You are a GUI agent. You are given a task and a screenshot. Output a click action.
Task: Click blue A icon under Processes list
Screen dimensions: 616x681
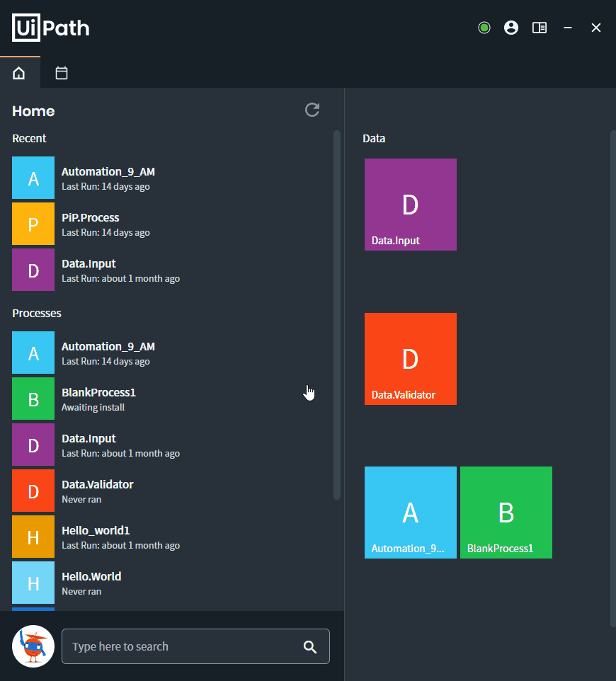(x=33, y=353)
